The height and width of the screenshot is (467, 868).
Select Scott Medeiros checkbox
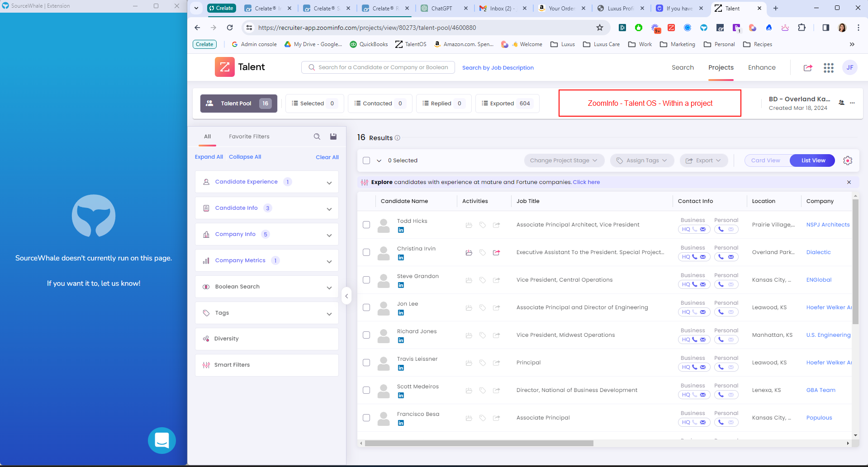click(366, 390)
